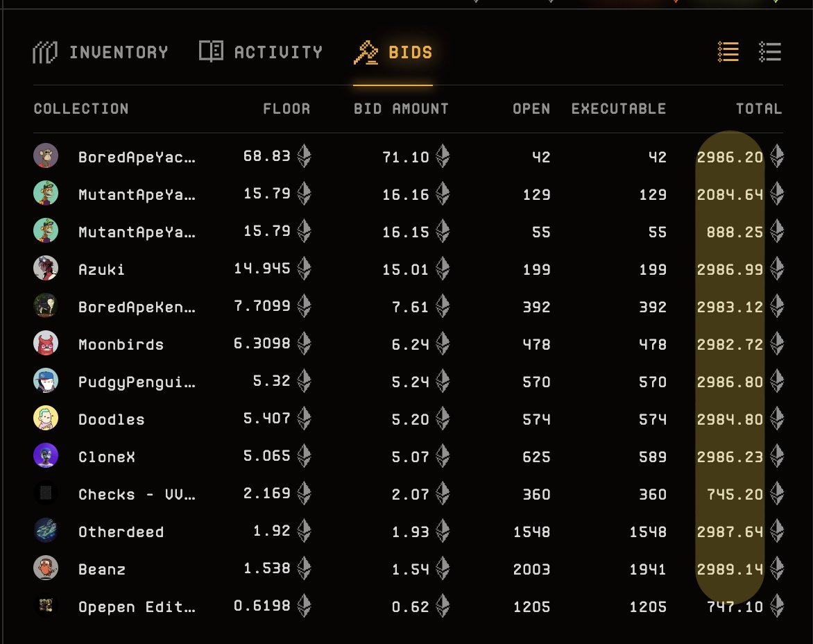813x644 pixels.
Task: Click the Beanz collection avatar
Action: pyautogui.click(x=46, y=568)
